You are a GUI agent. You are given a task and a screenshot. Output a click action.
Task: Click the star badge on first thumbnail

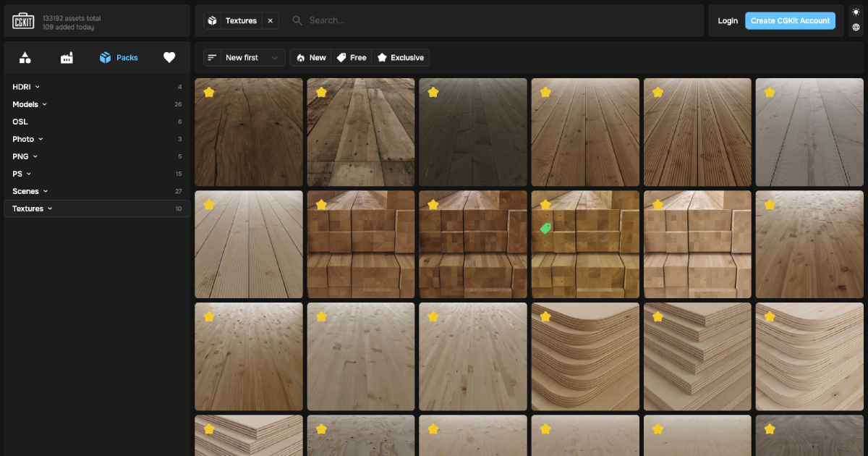tap(209, 93)
